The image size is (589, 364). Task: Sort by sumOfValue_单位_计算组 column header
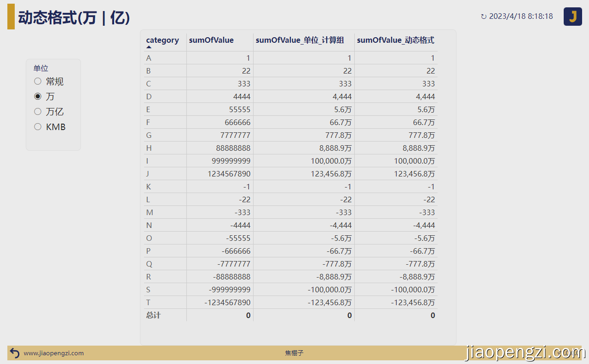300,40
